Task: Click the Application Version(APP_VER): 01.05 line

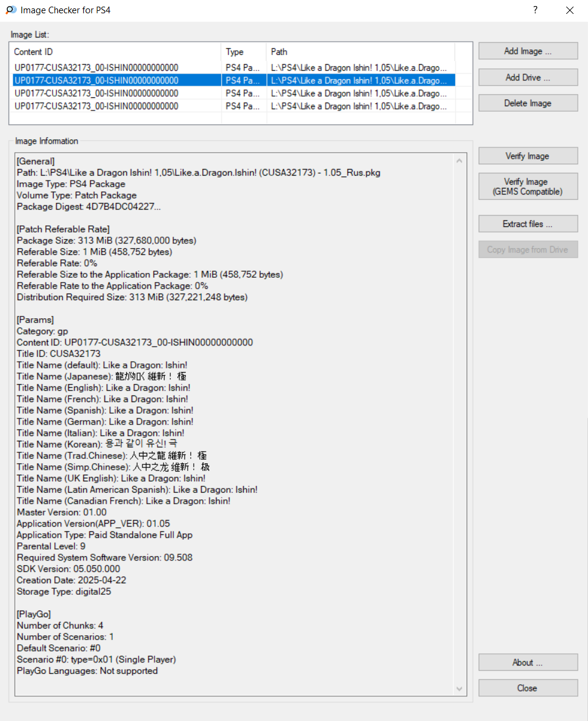Action: click(94, 524)
